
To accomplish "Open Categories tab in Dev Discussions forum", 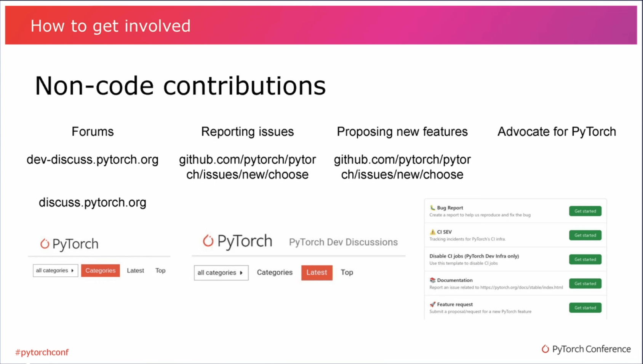I will (275, 273).
